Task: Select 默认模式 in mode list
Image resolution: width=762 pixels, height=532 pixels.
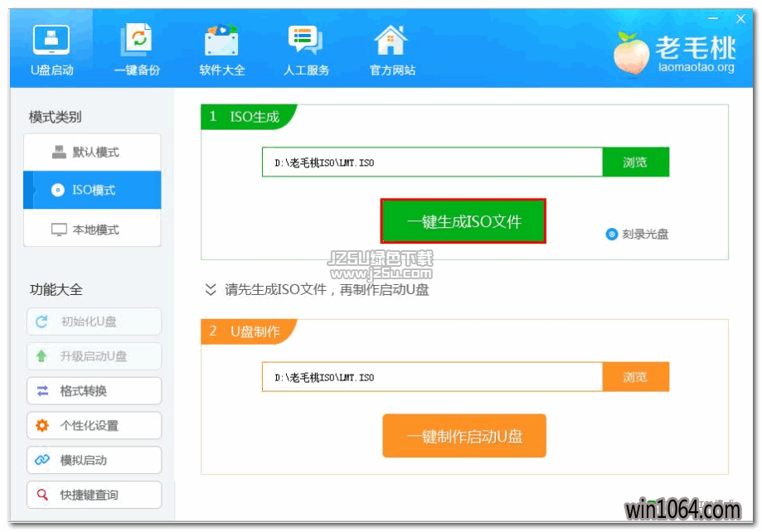Action: [x=92, y=152]
